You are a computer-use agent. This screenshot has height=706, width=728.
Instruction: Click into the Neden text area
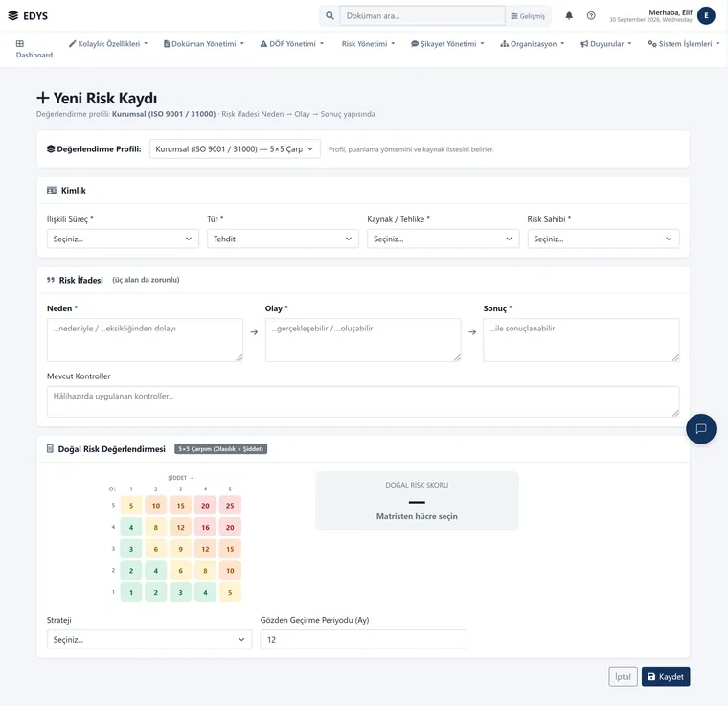[x=145, y=340]
